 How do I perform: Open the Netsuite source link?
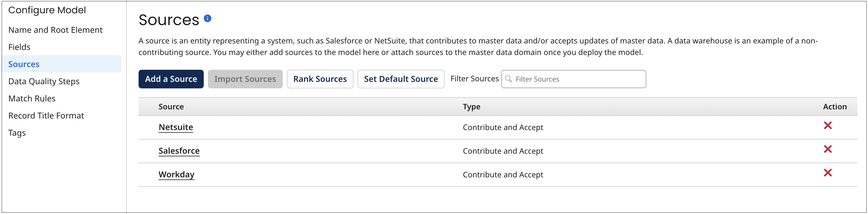point(175,127)
